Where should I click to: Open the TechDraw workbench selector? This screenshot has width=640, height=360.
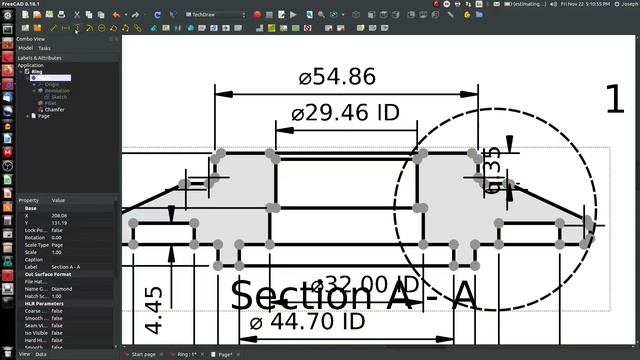click(216, 15)
